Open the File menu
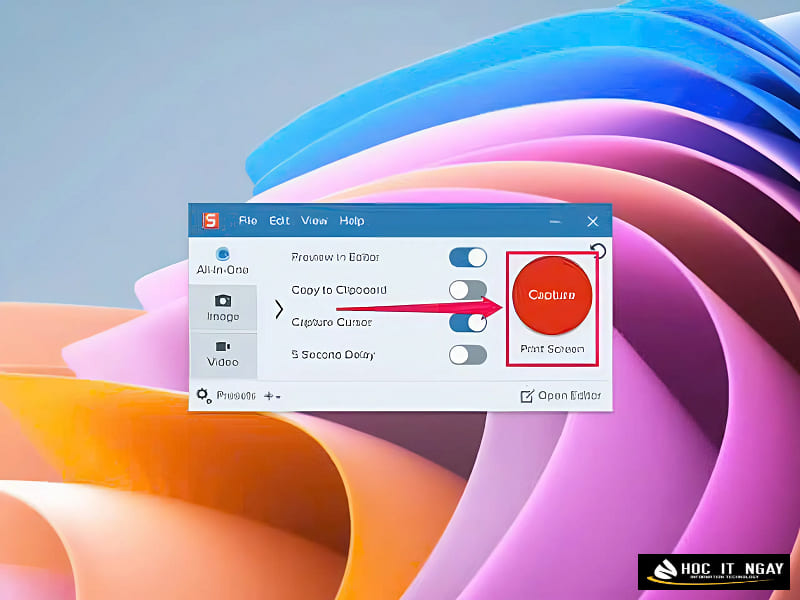The width and height of the screenshot is (800, 600). [x=248, y=220]
